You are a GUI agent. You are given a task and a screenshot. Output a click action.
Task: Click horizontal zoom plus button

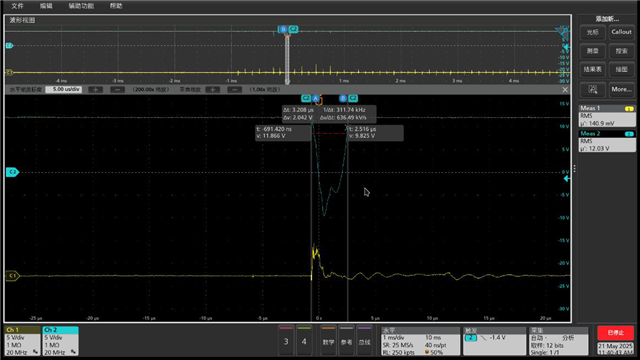[96, 89]
